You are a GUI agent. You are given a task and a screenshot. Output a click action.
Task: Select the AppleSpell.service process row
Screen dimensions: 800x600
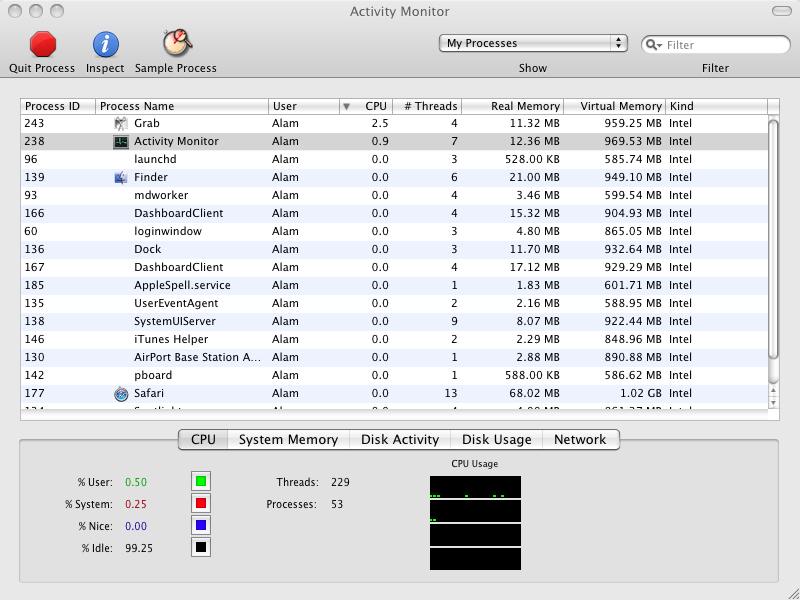[394, 285]
